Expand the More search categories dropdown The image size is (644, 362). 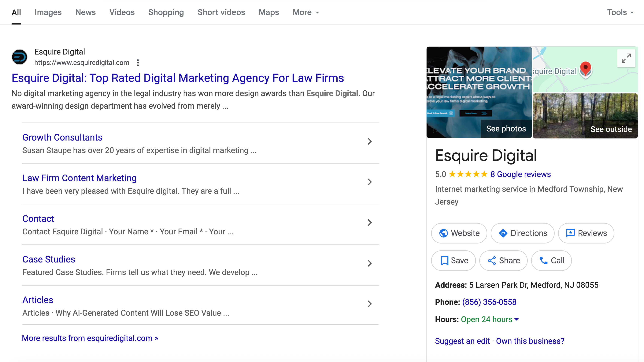(306, 12)
